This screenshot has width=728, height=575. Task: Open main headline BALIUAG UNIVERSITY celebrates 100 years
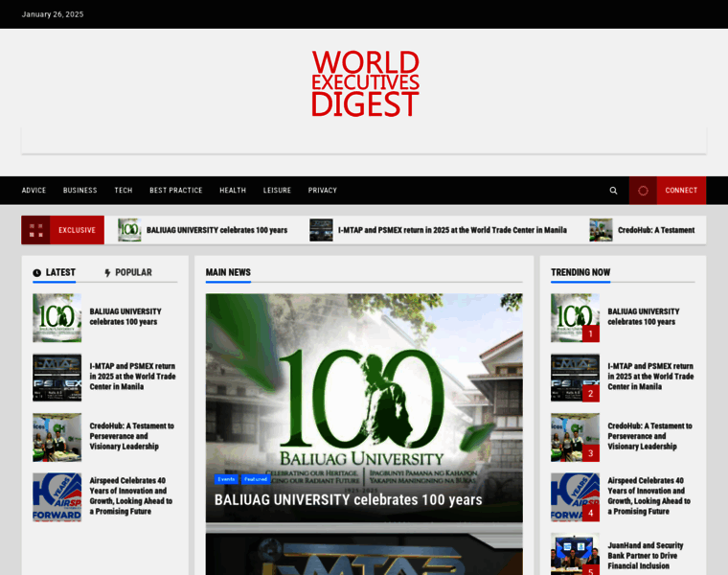tap(349, 499)
